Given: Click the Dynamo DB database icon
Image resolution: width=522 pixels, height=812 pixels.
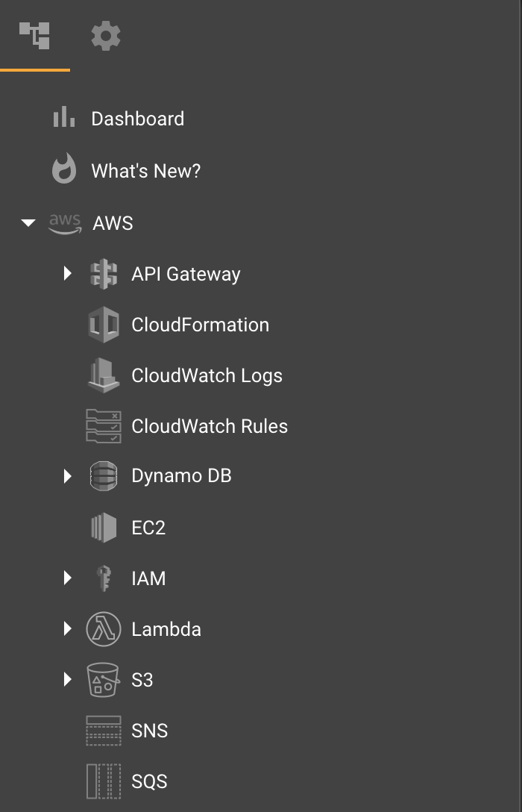Looking at the screenshot, I should pos(104,475).
